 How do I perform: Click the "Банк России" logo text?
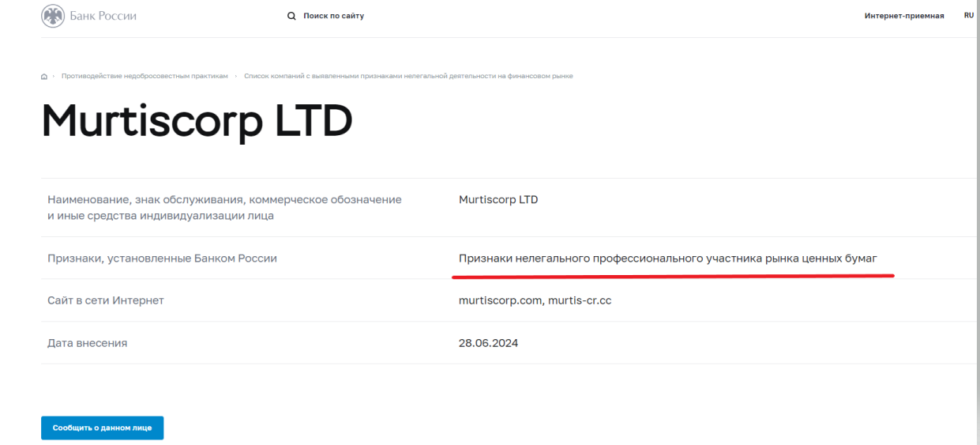pyautogui.click(x=103, y=16)
